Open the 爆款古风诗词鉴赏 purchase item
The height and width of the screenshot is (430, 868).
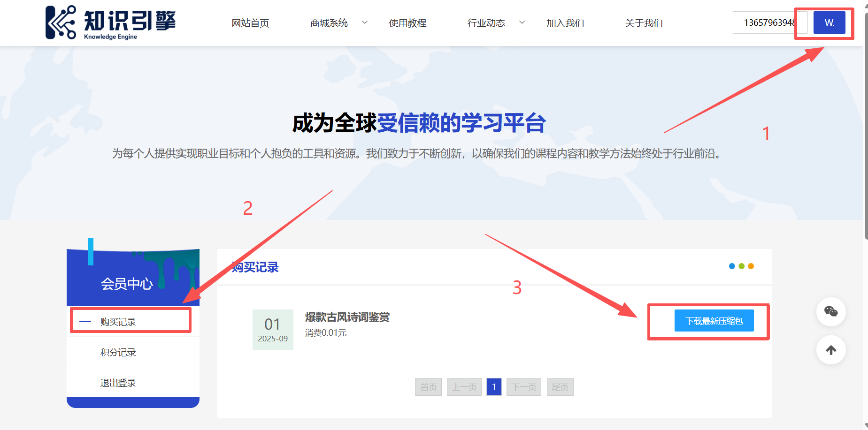[x=347, y=317]
